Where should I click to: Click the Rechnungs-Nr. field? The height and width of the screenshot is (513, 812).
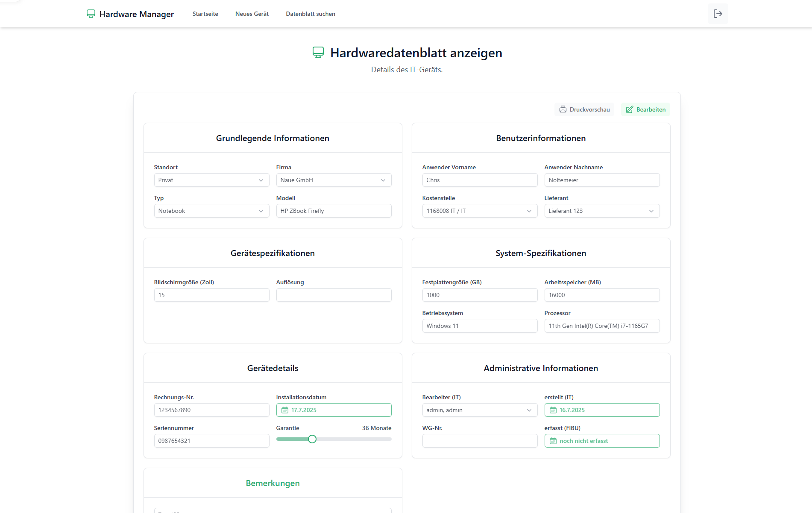(211, 410)
